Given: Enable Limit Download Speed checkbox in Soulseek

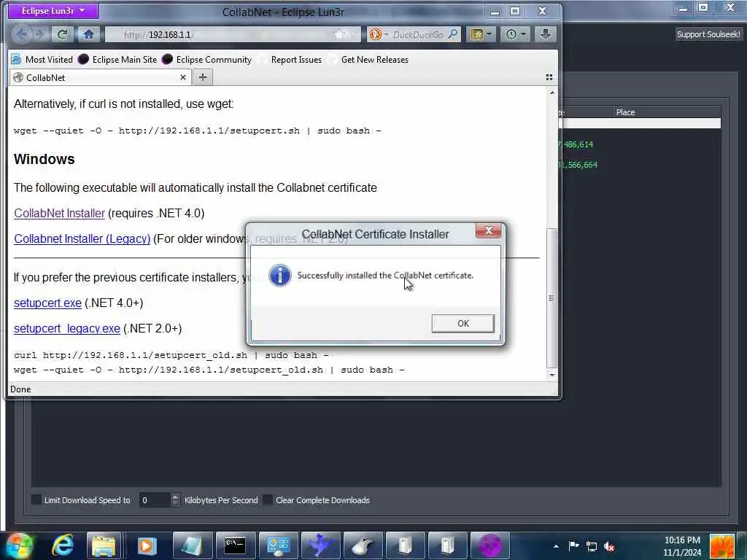Looking at the screenshot, I should [x=36, y=499].
